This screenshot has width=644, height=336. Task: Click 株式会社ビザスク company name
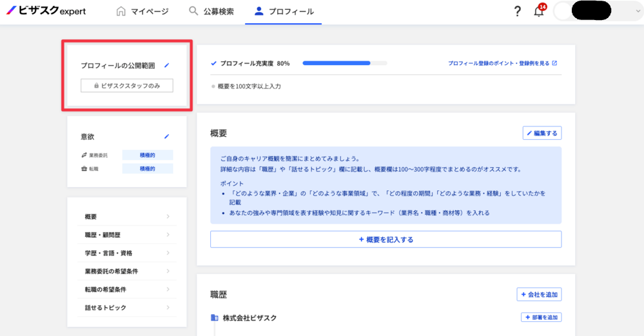[249, 318]
